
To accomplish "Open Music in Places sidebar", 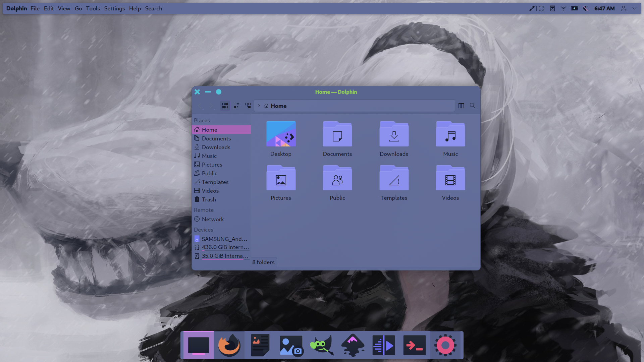I will click(221, 156).
